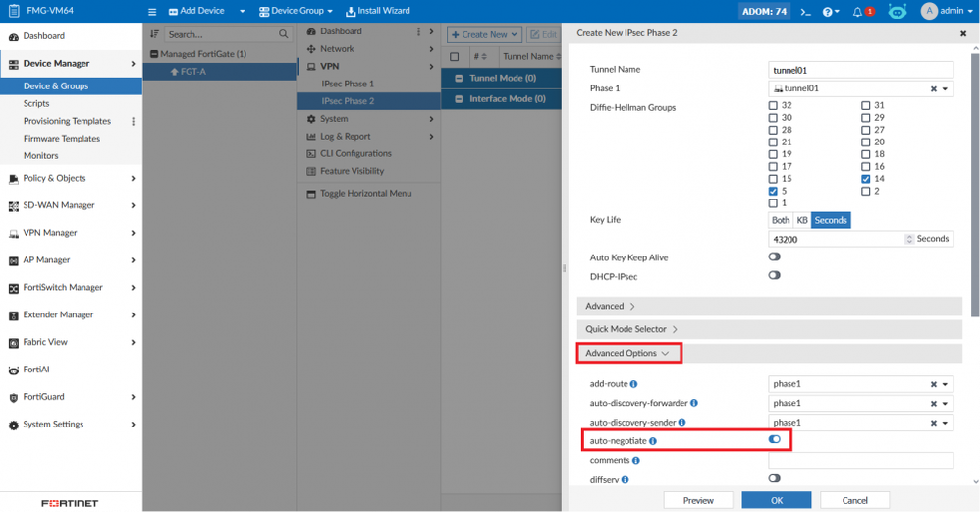
Task: Click the Preview button
Action: [x=698, y=500]
